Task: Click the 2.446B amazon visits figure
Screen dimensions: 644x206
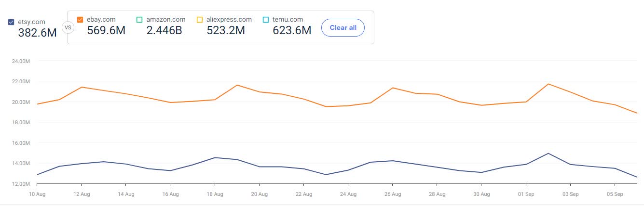Action: (x=164, y=30)
